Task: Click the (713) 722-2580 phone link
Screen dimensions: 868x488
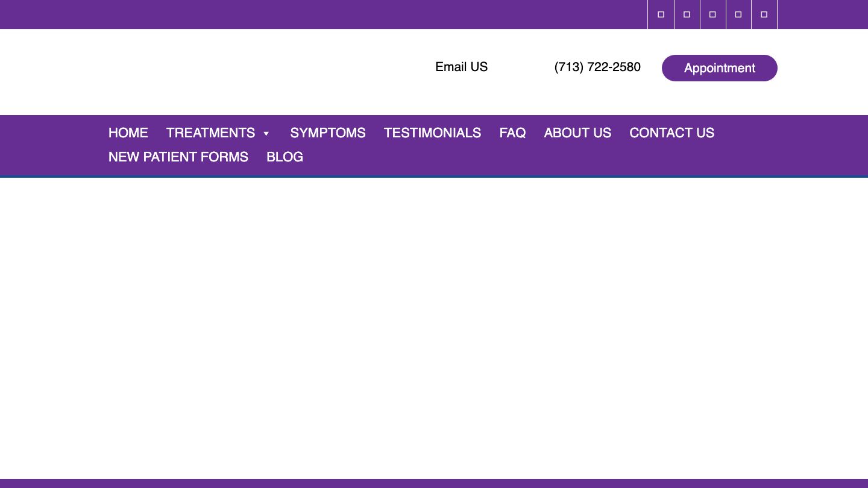Action: (597, 67)
